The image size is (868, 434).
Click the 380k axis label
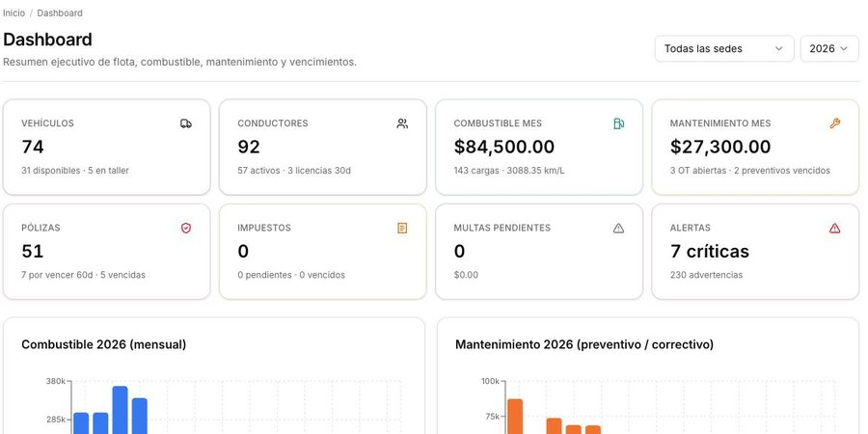pos(56,381)
